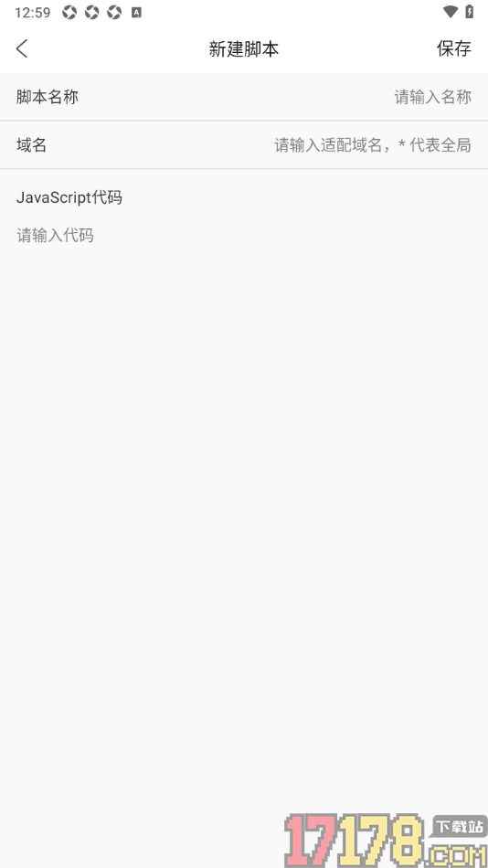Tap the keyboard 'A' status-bar icon
Image resolution: width=488 pixels, height=868 pixels.
(136, 12)
